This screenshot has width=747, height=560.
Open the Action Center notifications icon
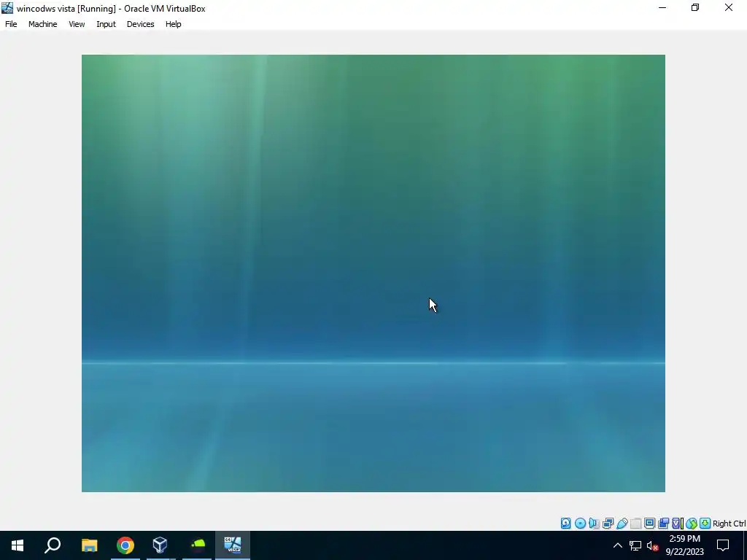tap(723, 545)
